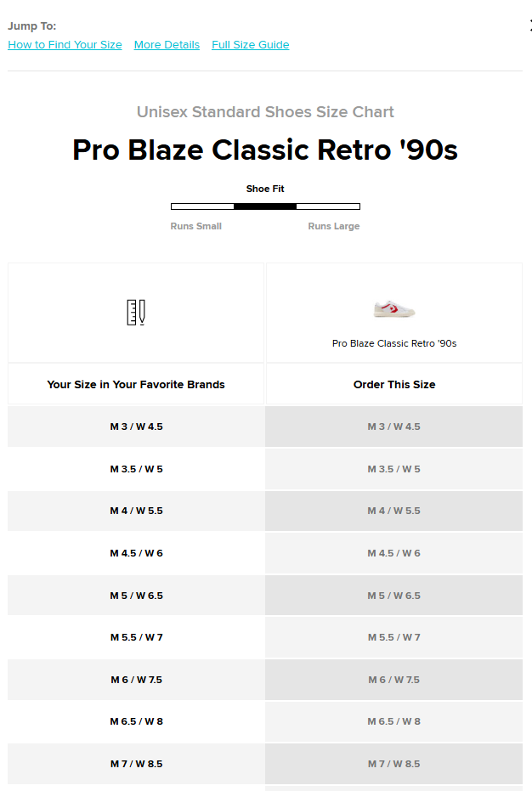Image resolution: width=532 pixels, height=791 pixels.
Task: Select size M 5.5 / W 7 in favorite brands column
Action: [135, 637]
